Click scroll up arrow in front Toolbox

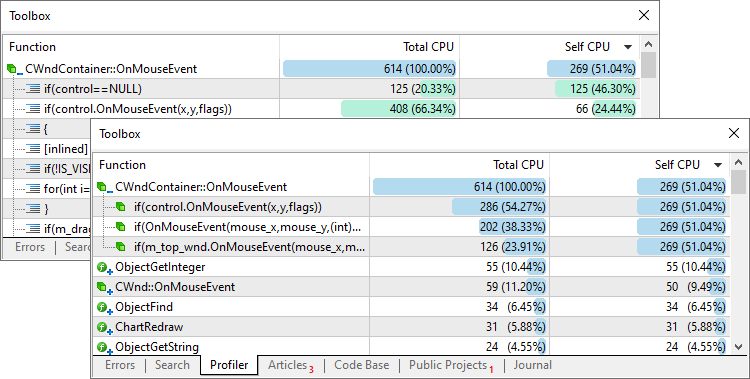[739, 162]
